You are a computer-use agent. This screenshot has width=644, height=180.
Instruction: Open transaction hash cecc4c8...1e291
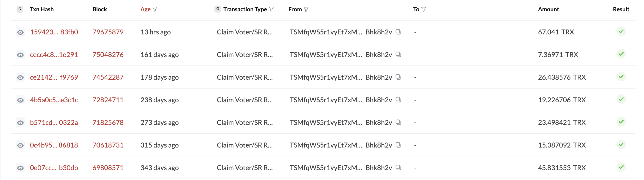(x=54, y=55)
